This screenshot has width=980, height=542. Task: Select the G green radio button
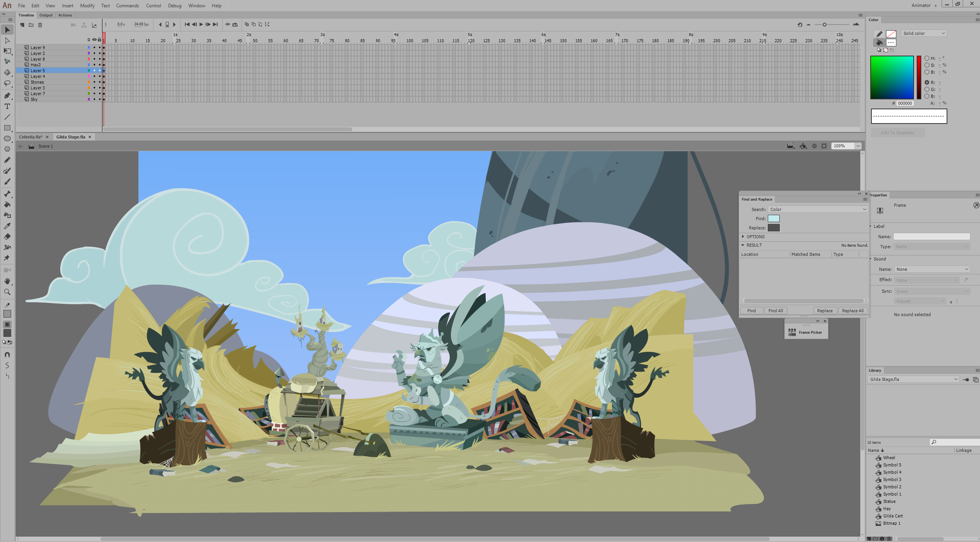click(927, 89)
